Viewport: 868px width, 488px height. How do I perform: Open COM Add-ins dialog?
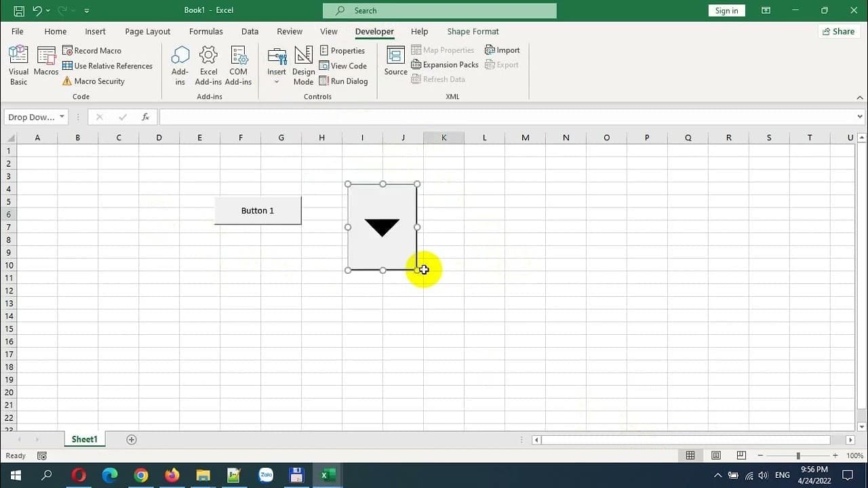[x=238, y=65]
